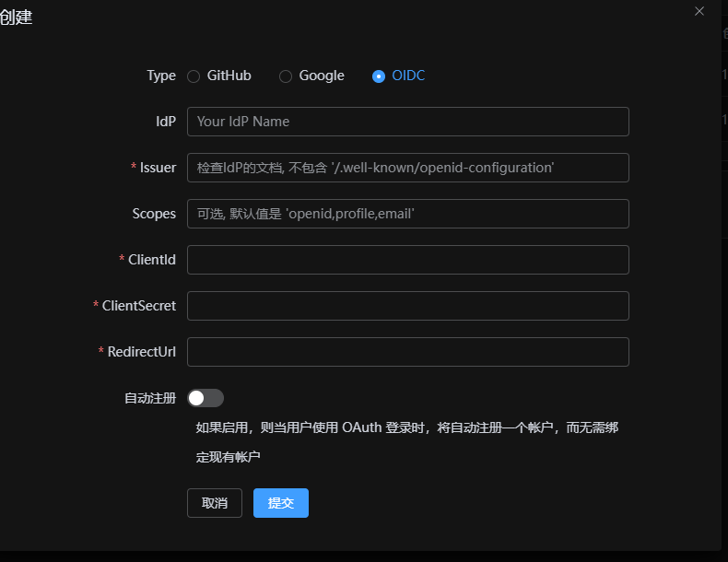
Task: Focus the ClientId input box
Action: (407, 260)
